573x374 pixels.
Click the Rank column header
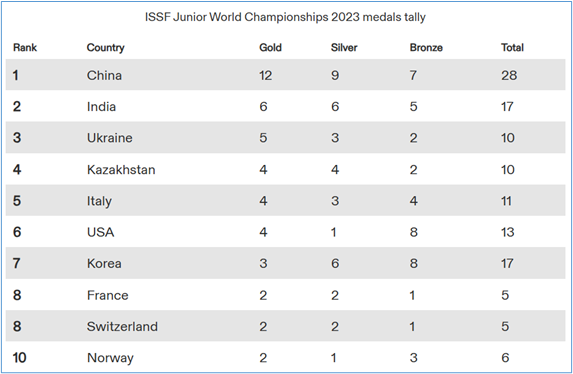tap(25, 48)
